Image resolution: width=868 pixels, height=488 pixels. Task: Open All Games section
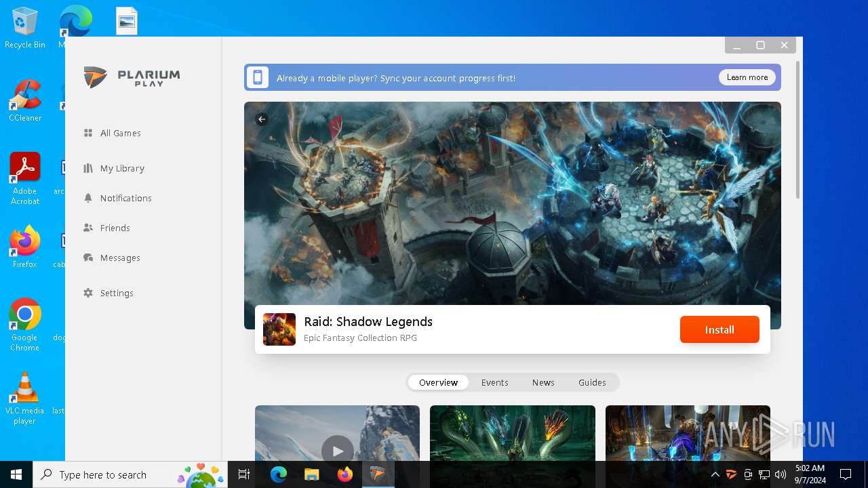click(x=121, y=134)
